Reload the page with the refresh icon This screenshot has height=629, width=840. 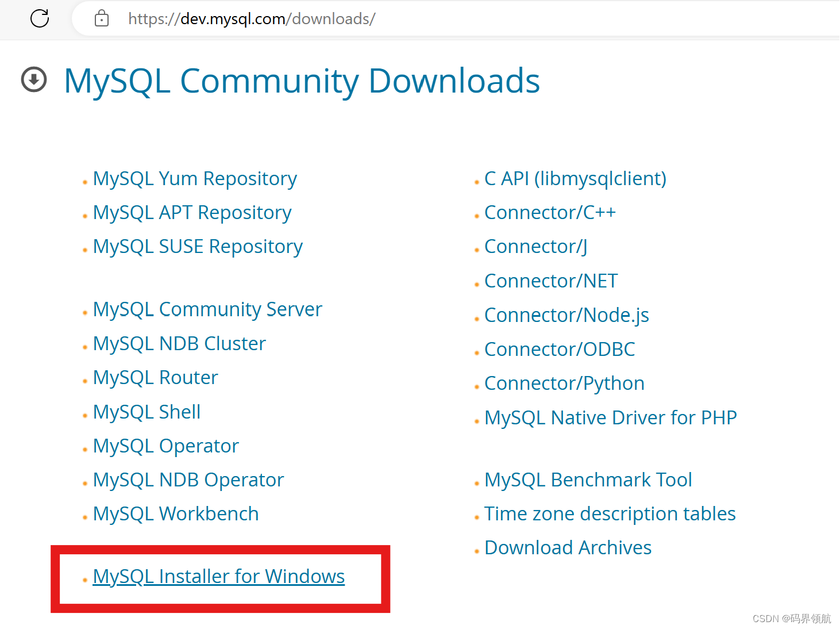tap(40, 18)
